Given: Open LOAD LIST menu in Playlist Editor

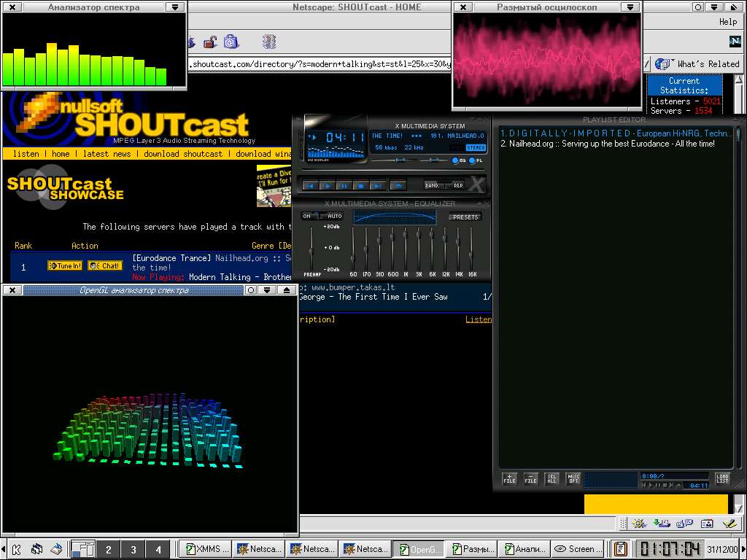Looking at the screenshot, I should coord(722,478).
